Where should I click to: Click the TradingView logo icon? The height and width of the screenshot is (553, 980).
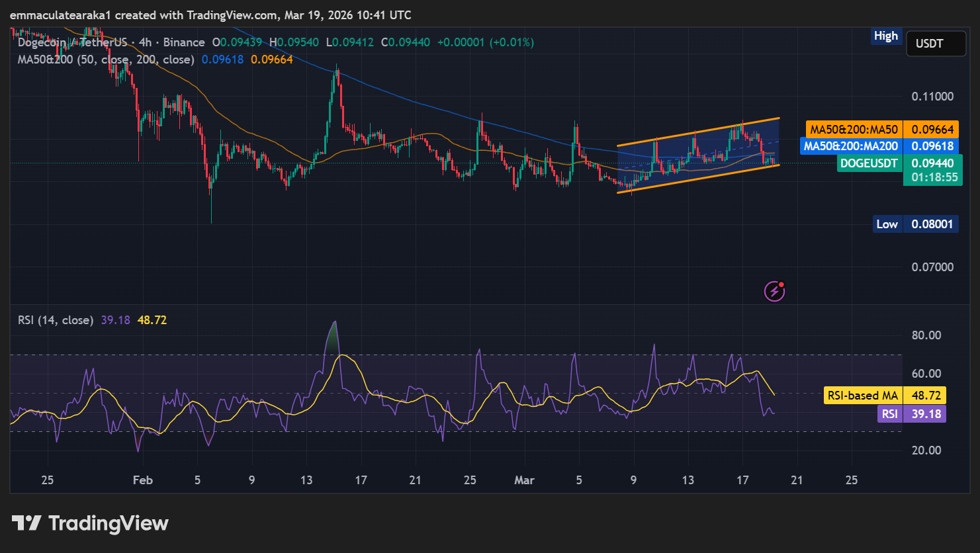[27, 524]
